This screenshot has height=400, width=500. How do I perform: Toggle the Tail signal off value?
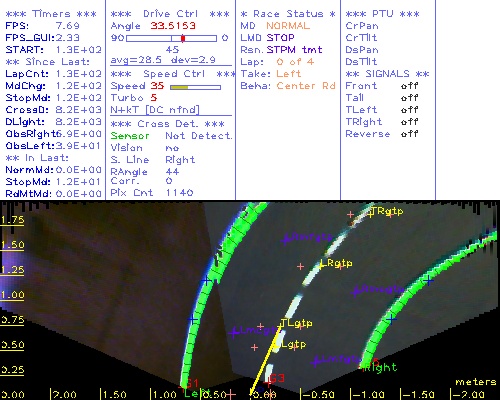pyautogui.click(x=409, y=98)
